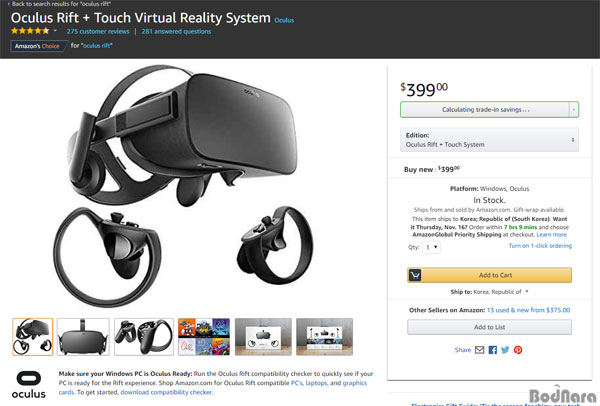Share product on Twitter bird icon
600x406 pixels.
pos(505,350)
